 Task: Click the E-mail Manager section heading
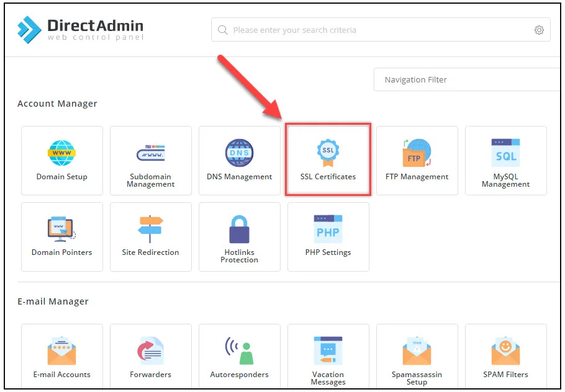[x=53, y=301]
